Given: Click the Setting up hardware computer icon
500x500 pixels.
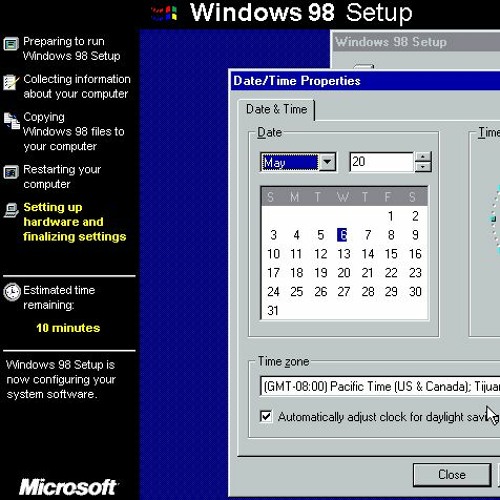Looking at the screenshot, I should tap(11, 210).
